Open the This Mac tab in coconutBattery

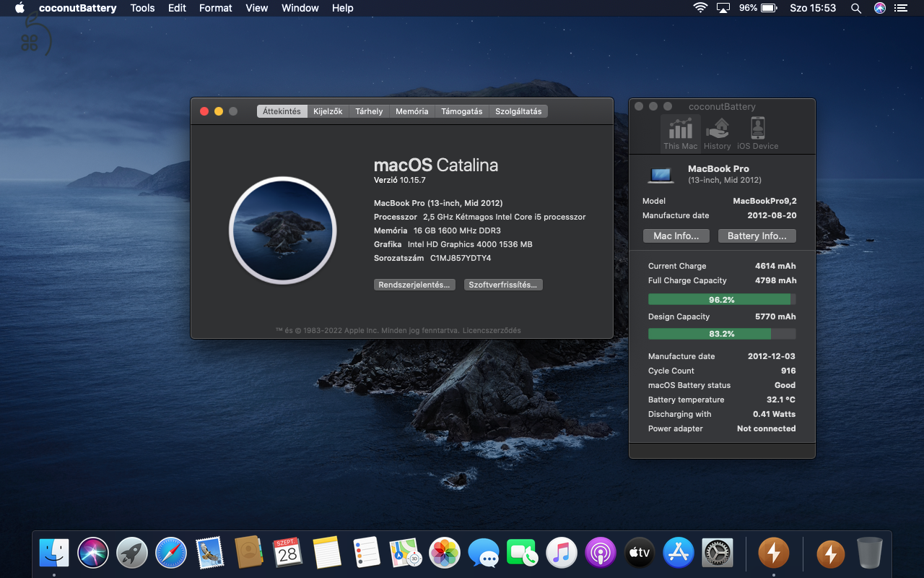click(681, 134)
